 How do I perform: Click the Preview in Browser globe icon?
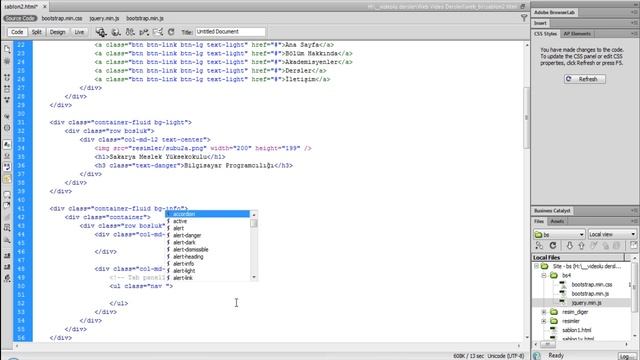click(116, 32)
